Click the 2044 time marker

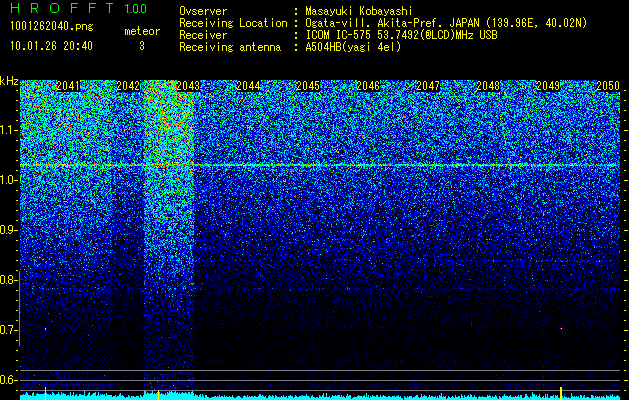(x=248, y=86)
